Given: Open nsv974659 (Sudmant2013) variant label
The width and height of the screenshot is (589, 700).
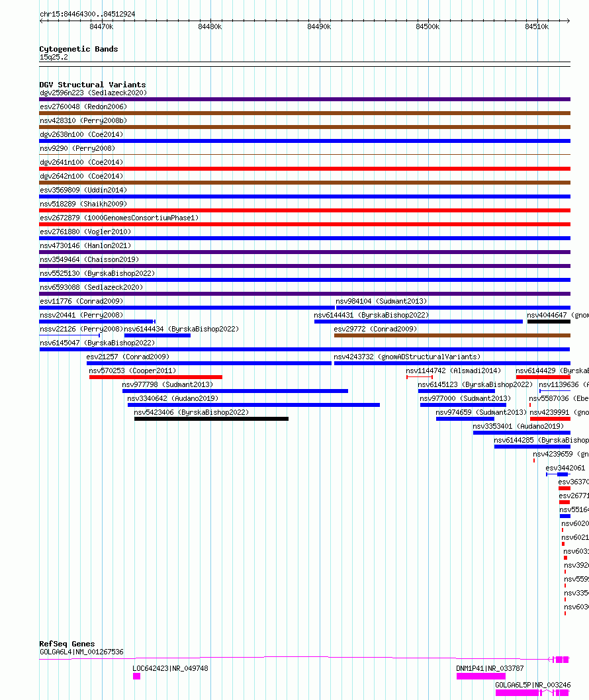Looking at the screenshot, I should [481, 412].
